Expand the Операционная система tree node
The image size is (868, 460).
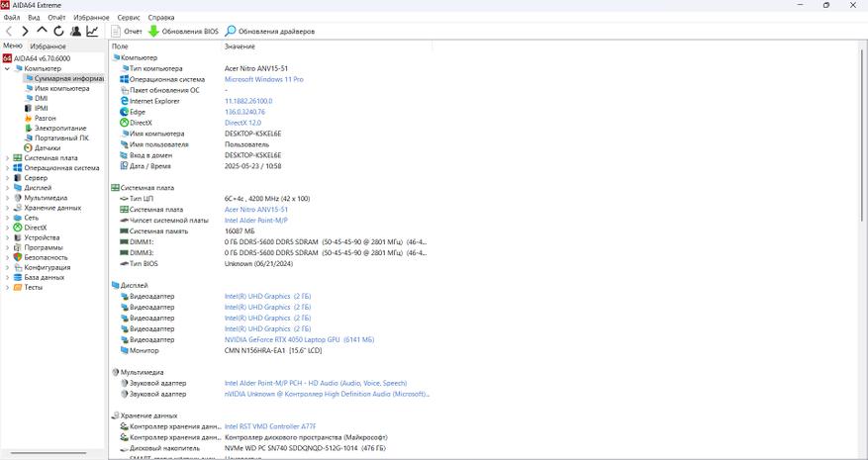pos(7,168)
